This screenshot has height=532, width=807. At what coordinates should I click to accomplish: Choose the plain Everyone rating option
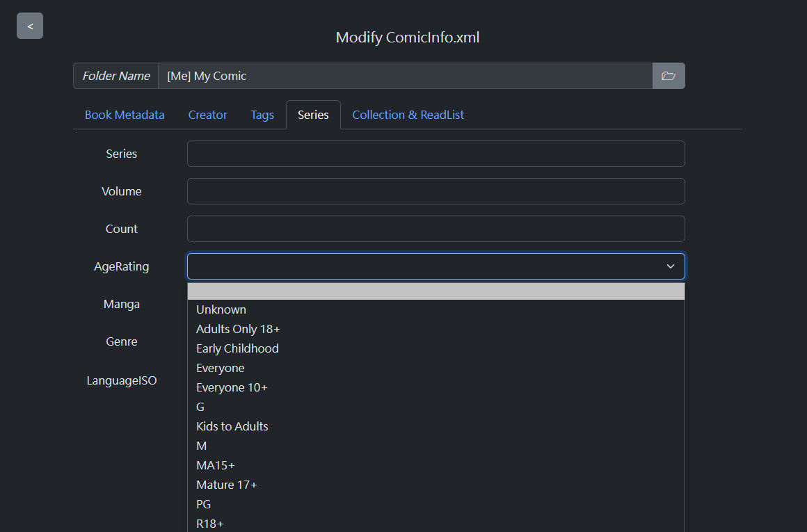click(x=436, y=368)
